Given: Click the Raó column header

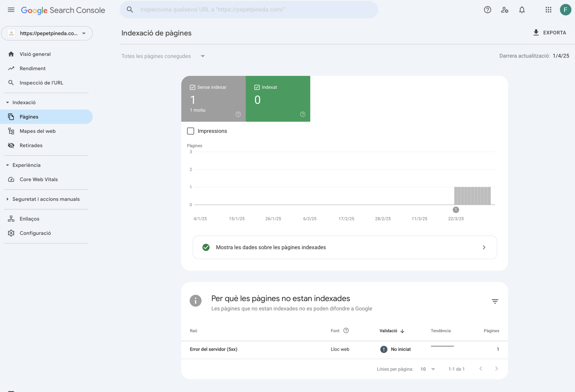Looking at the screenshot, I should (x=194, y=331).
